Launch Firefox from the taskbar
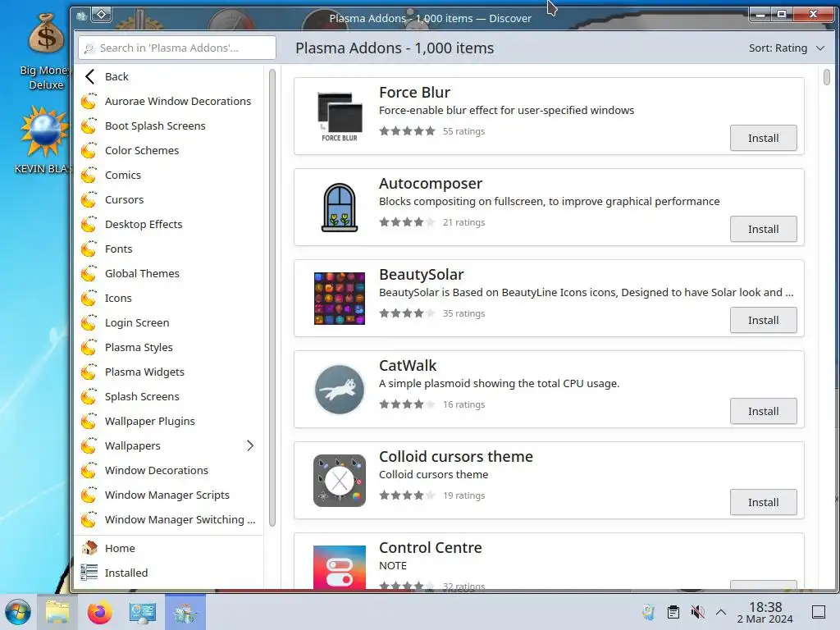Image resolution: width=840 pixels, height=630 pixels. click(x=99, y=612)
